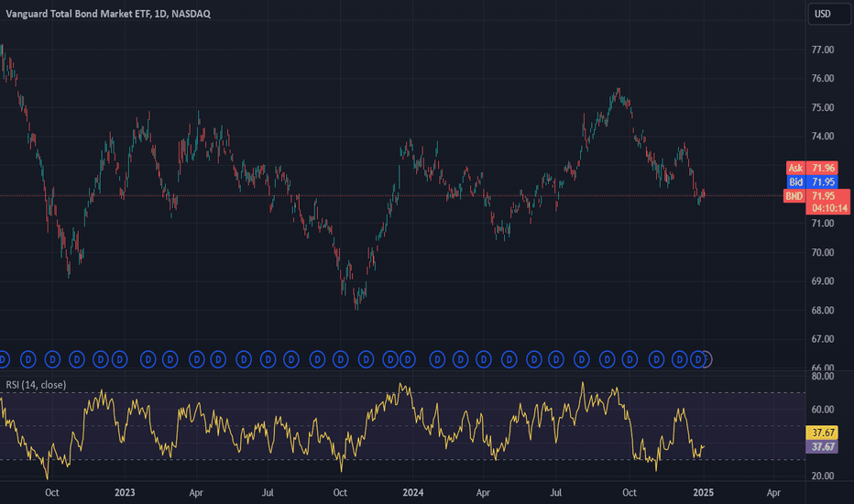Click the purple 37.67 RSI value tag

click(822, 447)
